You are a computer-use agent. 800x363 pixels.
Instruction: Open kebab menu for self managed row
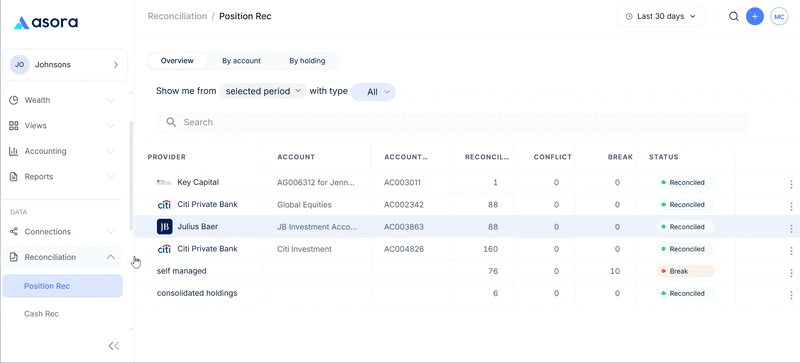coord(791,273)
